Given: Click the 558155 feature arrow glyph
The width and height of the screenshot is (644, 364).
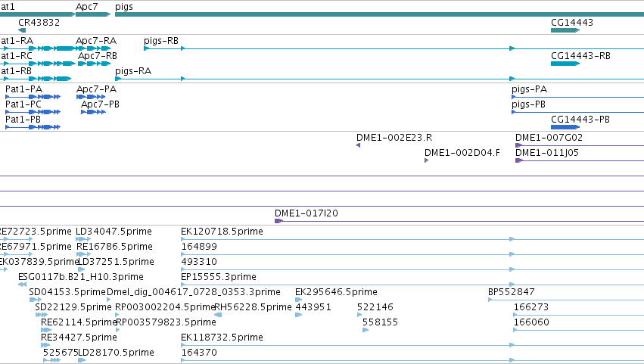Looking at the screenshot, I should (366, 330).
